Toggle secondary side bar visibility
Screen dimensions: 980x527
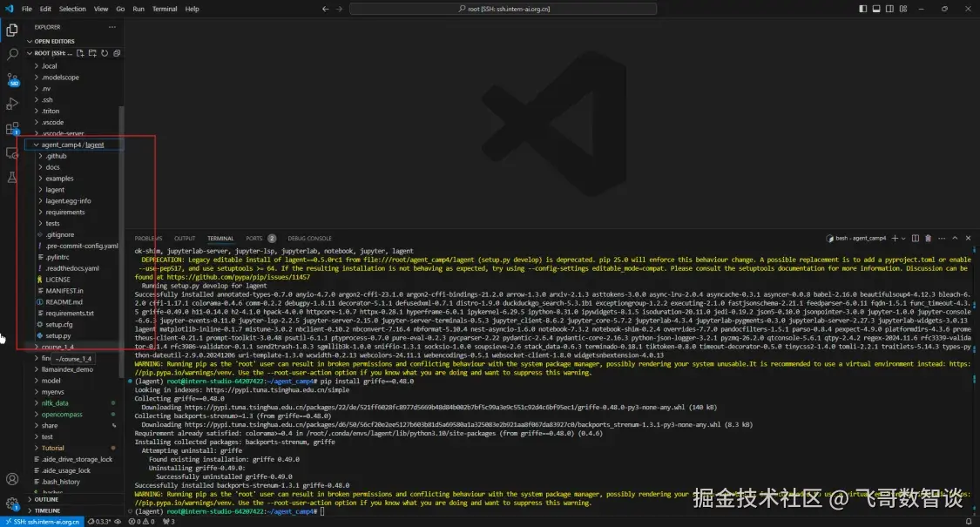pos(889,9)
